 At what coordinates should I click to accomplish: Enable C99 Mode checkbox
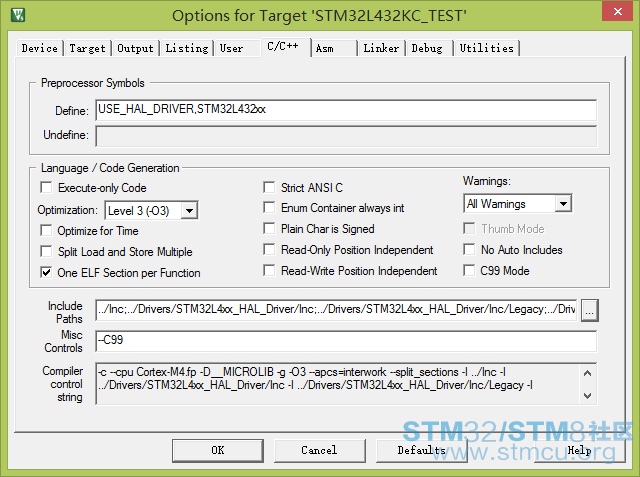point(469,271)
